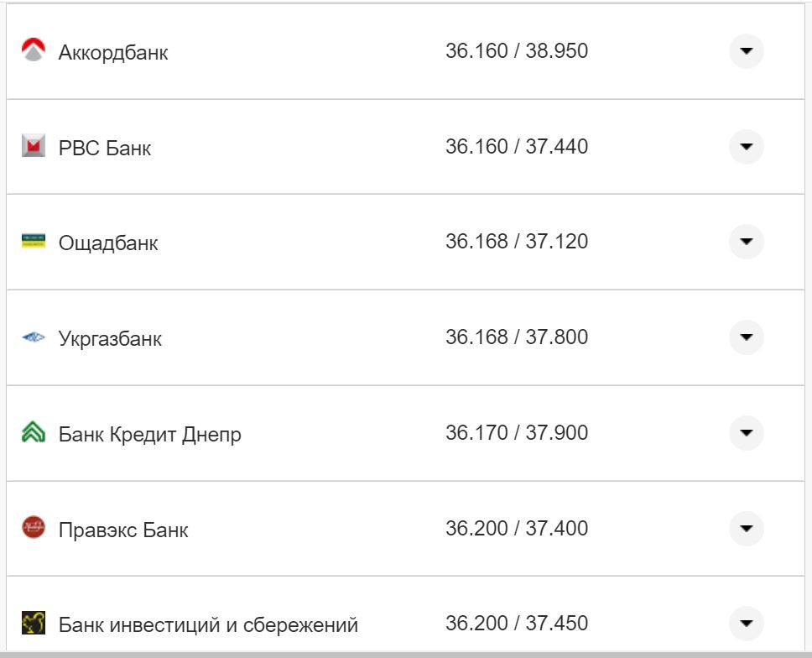Expand the РВС Банк rate details

(746, 147)
